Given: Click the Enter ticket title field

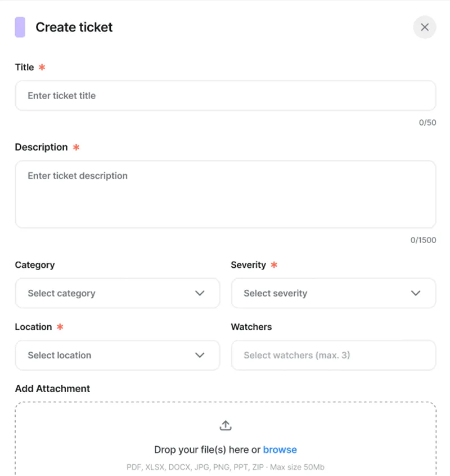Looking at the screenshot, I should 225,96.
